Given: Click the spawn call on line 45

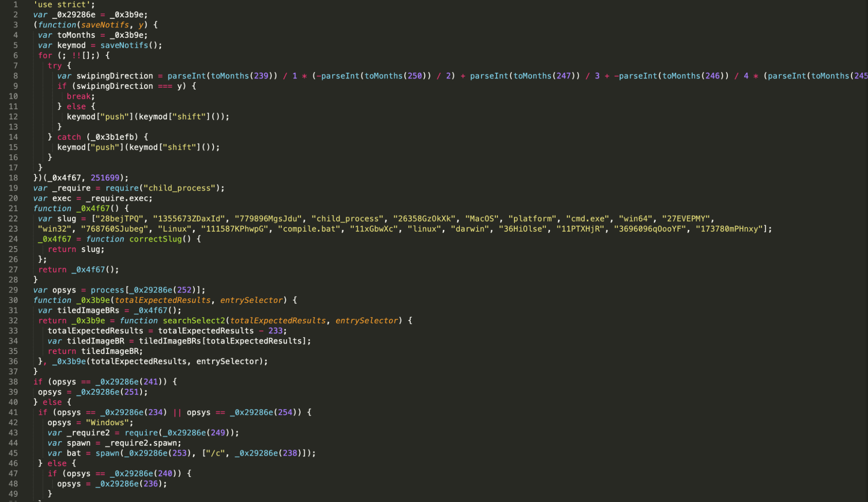Looking at the screenshot, I should 107,453.
